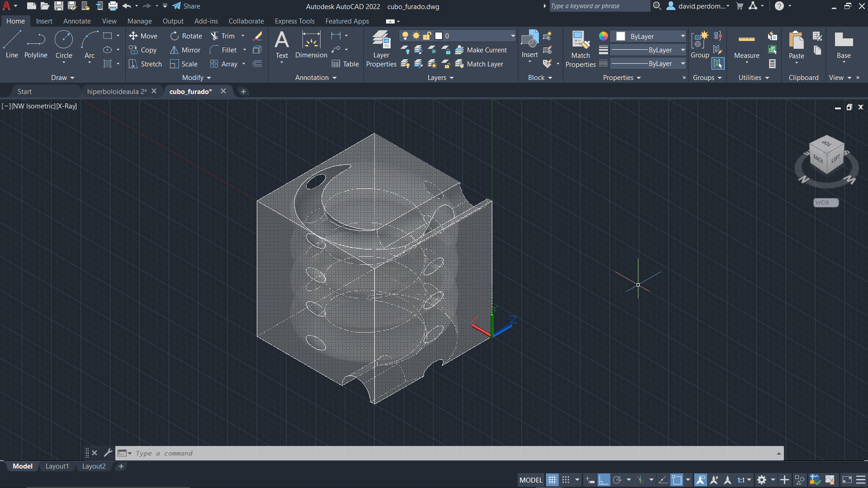The height and width of the screenshot is (488, 868).
Task: Toggle annotation visibility in status bar
Action: click(701, 480)
